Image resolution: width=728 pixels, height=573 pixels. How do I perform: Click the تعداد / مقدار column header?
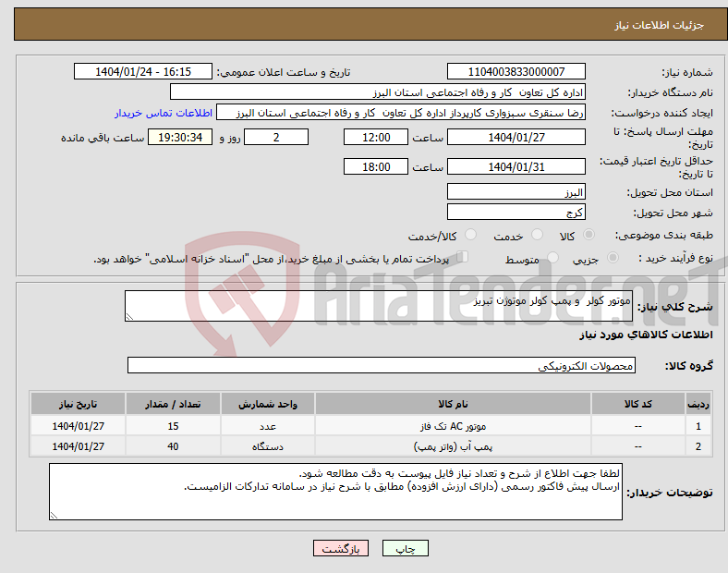point(173,404)
